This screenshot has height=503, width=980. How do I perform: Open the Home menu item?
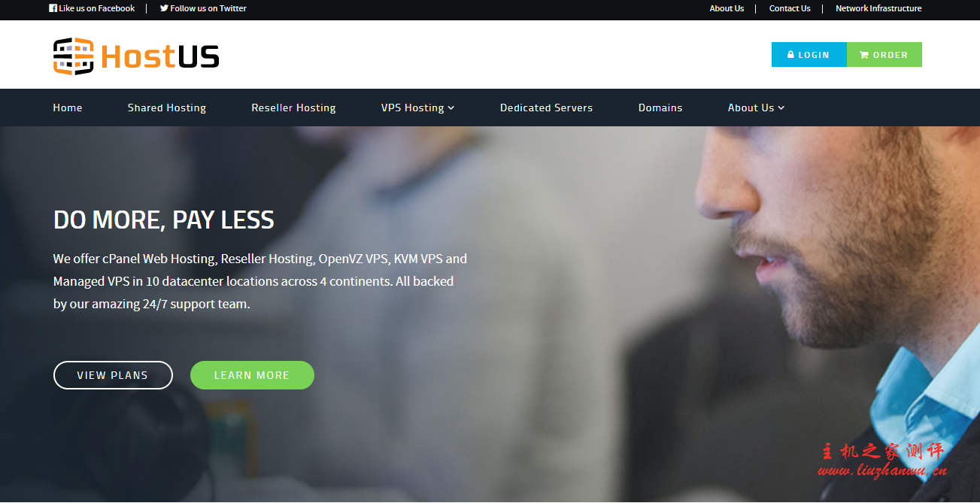click(x=68, y=108)
